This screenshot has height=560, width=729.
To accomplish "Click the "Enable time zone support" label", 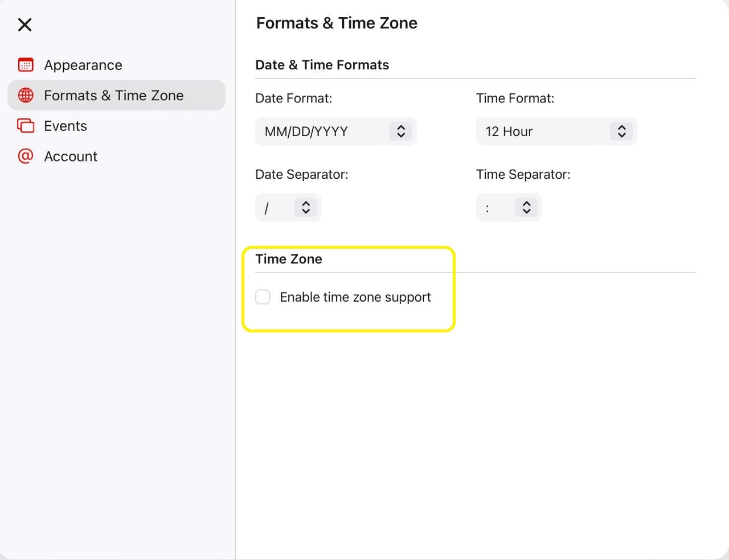I will [x=355, y=297].
